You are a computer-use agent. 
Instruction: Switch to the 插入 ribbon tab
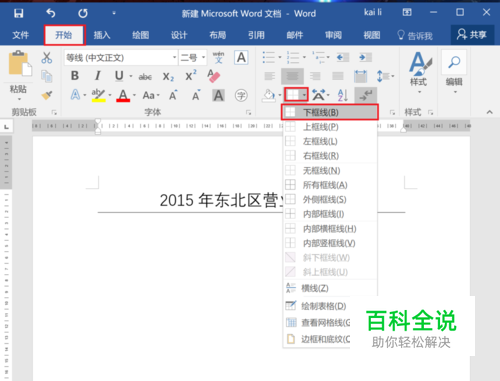(102, 35)
